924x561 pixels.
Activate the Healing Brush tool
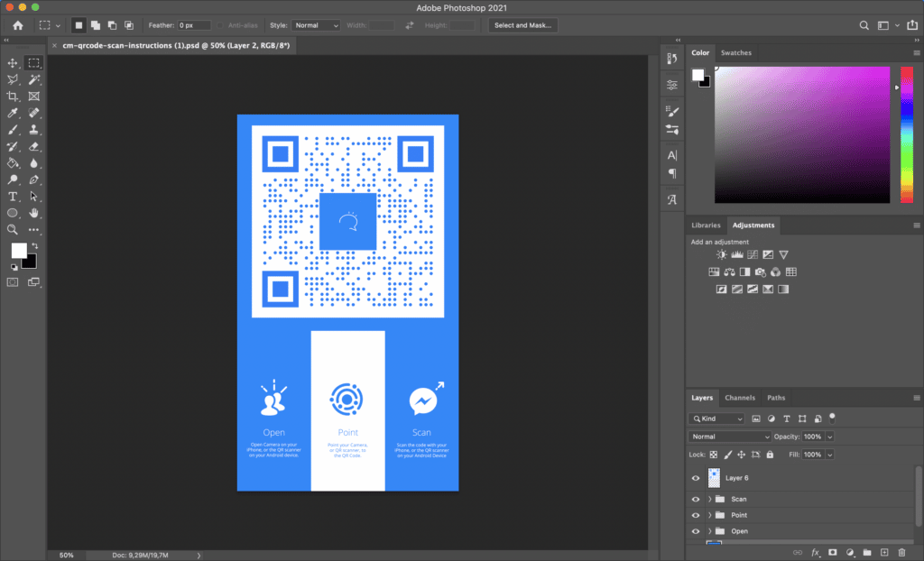pyautogui.click(x=33, y=111)
